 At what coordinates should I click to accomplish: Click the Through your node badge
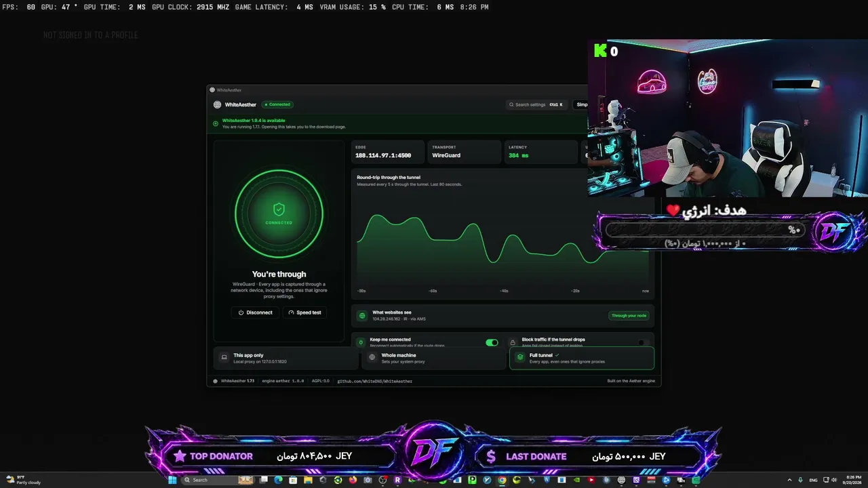[x=629, y=315]
